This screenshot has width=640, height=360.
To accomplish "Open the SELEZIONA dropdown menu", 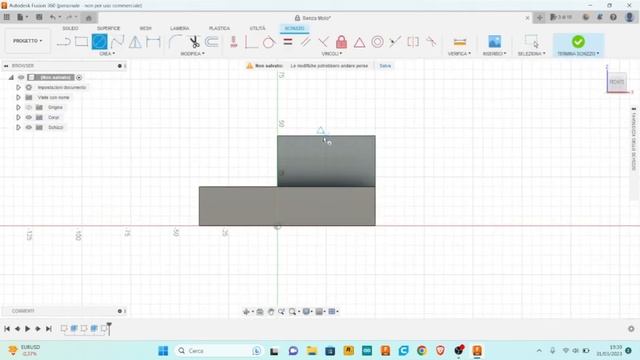I will coord(531,53).
